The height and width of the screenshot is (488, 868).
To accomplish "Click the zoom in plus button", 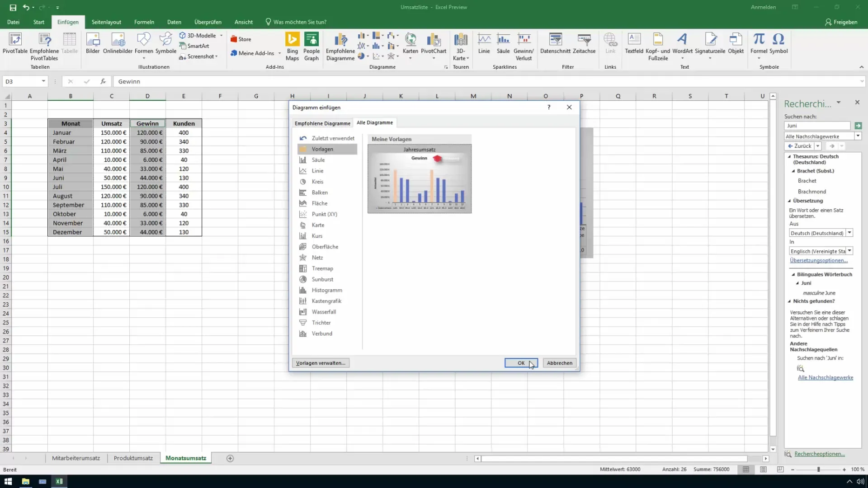I will coord(844,469).
